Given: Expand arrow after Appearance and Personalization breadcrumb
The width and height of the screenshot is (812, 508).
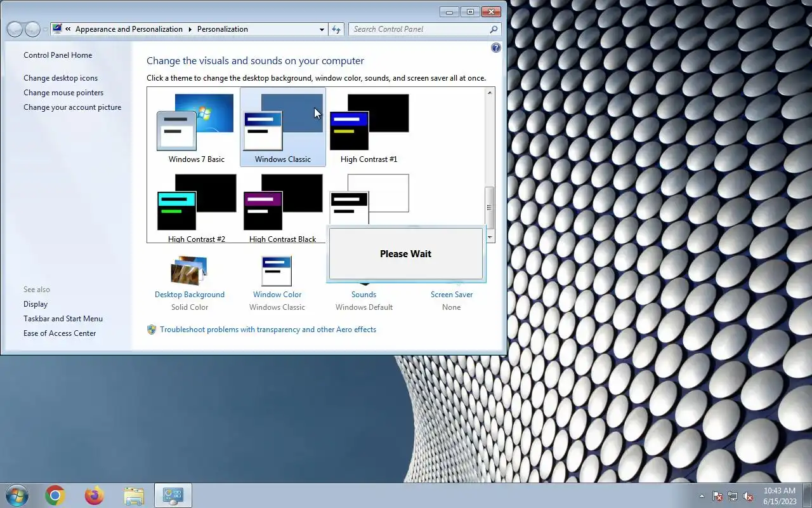Looking at the screenshot, I should pyautogui.click(x=190, y=29).
